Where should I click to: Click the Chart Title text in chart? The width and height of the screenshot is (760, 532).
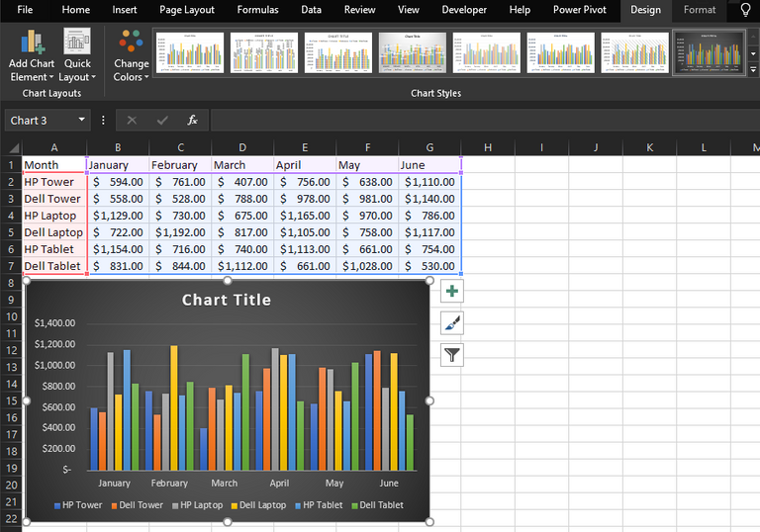(x=227, y=300)
